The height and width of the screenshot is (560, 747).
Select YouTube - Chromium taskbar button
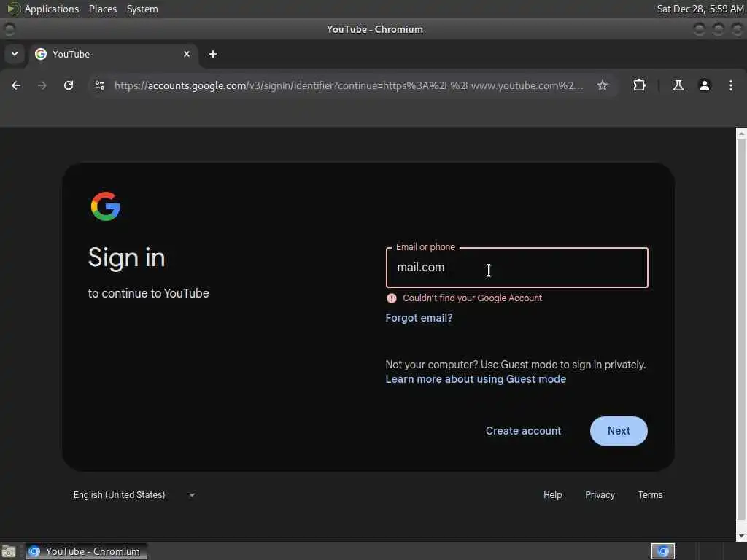pyautogui.click(x=86, y=551)
